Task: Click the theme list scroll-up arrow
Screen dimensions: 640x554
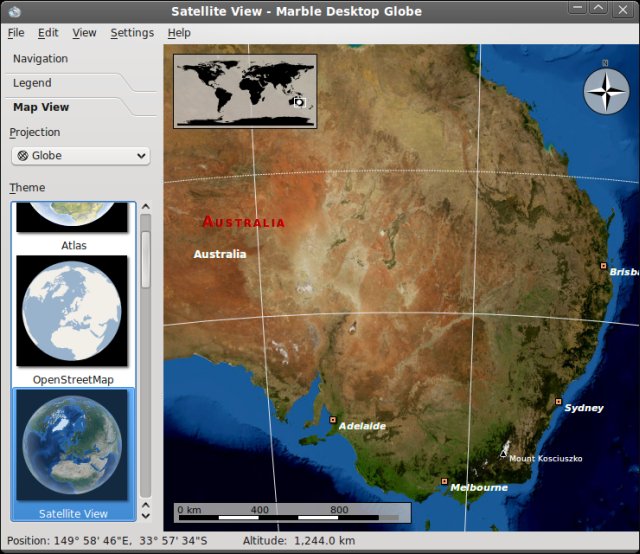Action: (x=146, y=207)
